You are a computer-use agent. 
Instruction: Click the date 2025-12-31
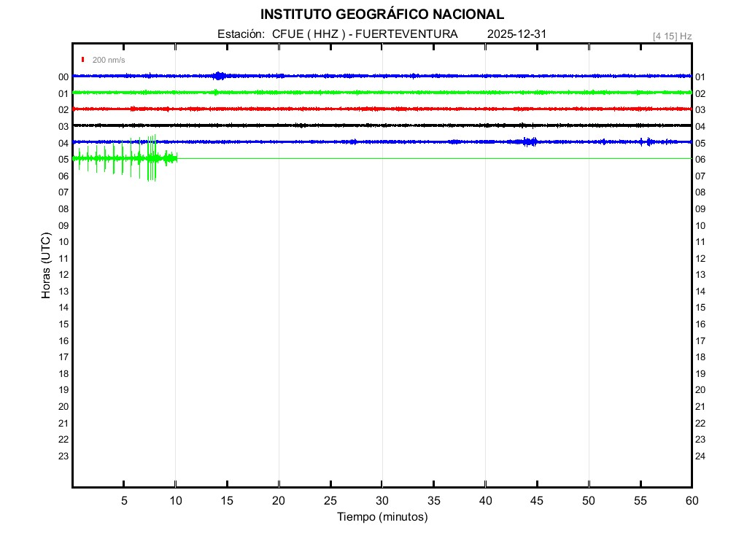click(x=516, y=34)
